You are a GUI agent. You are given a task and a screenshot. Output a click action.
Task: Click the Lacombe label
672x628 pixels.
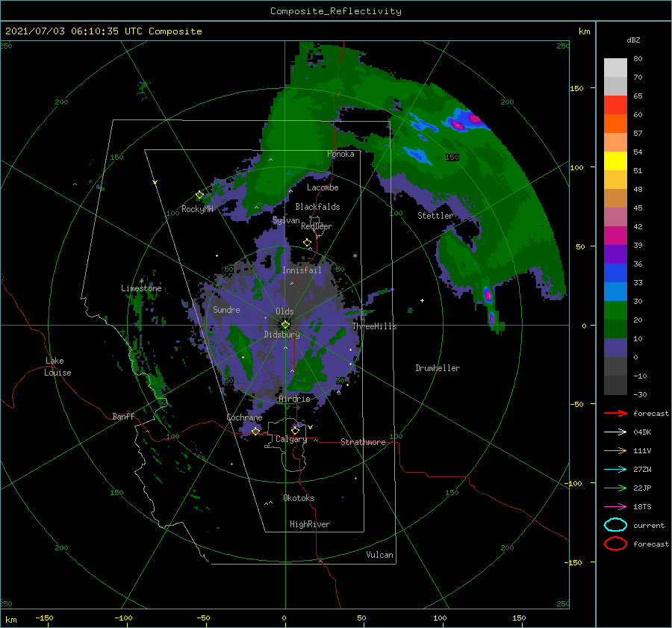coord(323,187)
